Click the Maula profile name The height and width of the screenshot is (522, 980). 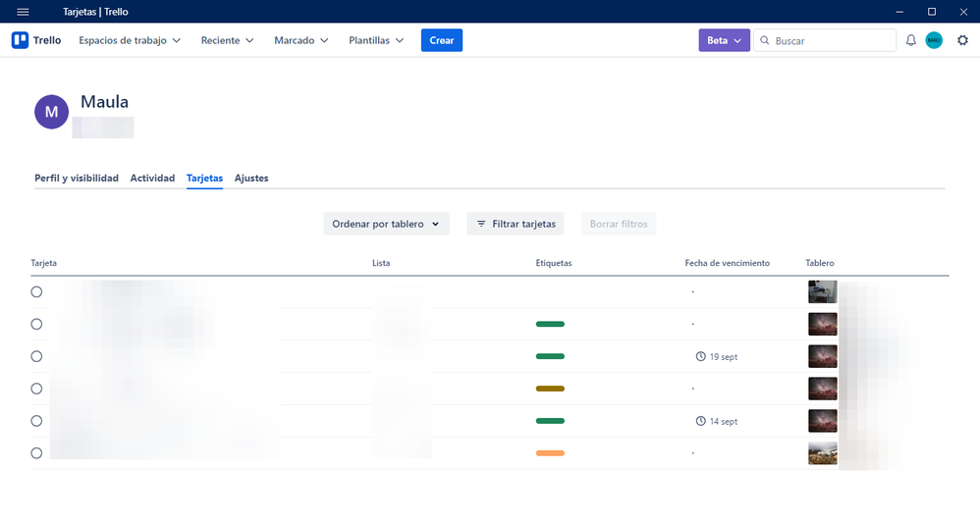tap(104, 102)
